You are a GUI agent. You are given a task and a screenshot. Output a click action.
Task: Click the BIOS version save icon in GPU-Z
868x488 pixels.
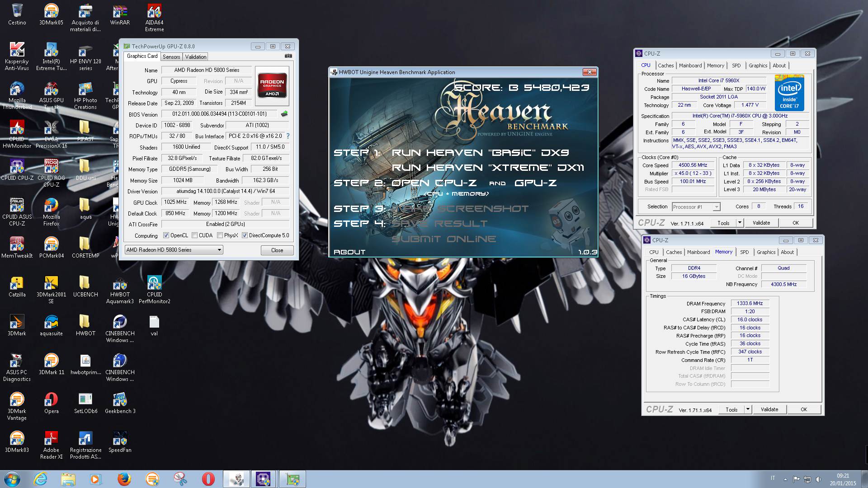coord(284,114)
